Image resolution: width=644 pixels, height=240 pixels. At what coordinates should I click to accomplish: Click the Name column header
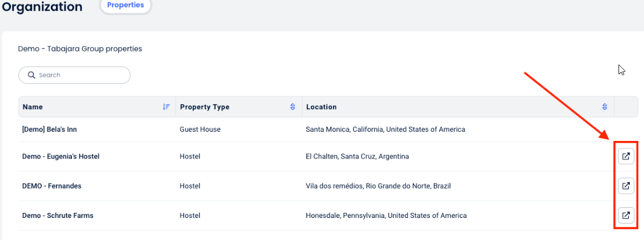tap(32, 107)
